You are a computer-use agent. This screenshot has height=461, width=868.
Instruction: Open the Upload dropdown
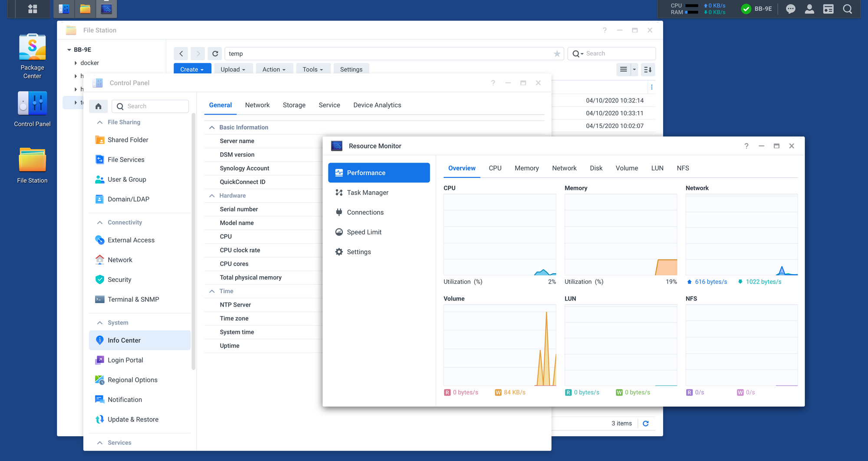pyautogui.click(x=233, y=69)
